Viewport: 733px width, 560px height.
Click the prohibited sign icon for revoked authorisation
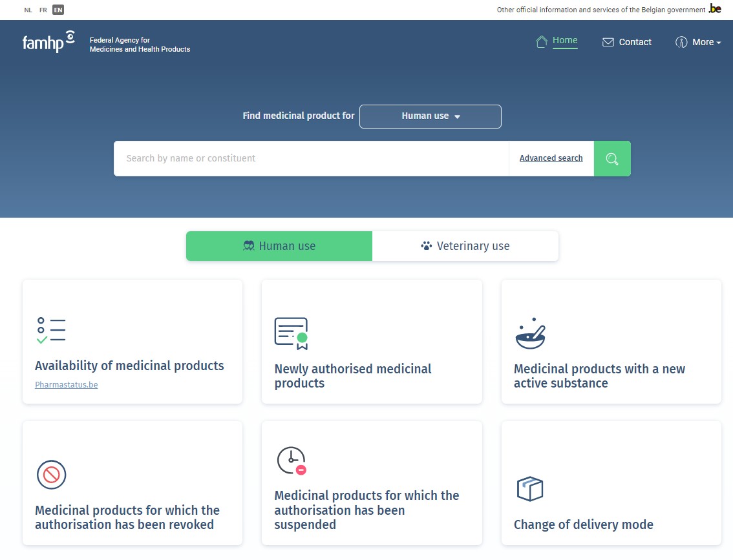coord(52,475)
